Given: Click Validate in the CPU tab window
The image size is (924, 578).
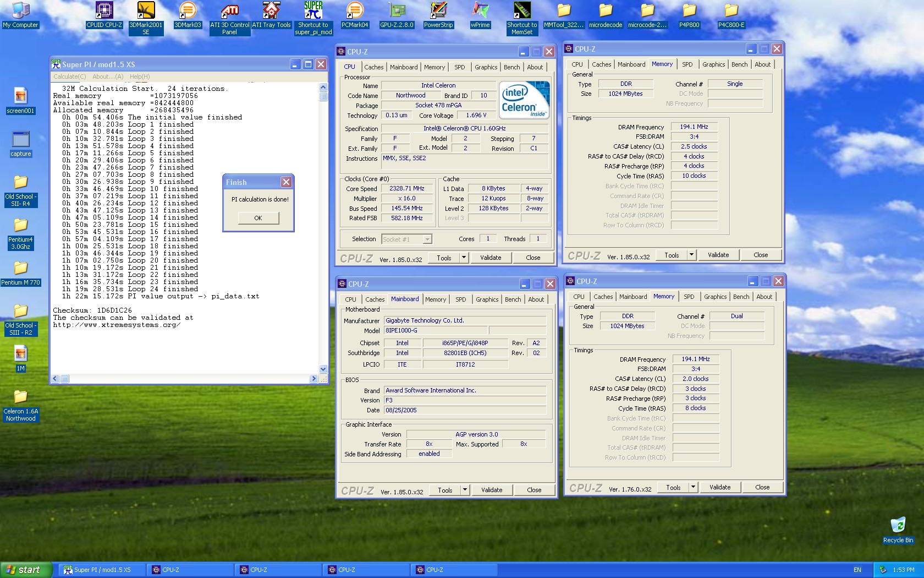Looking at the screenshot, I should 491,257.
